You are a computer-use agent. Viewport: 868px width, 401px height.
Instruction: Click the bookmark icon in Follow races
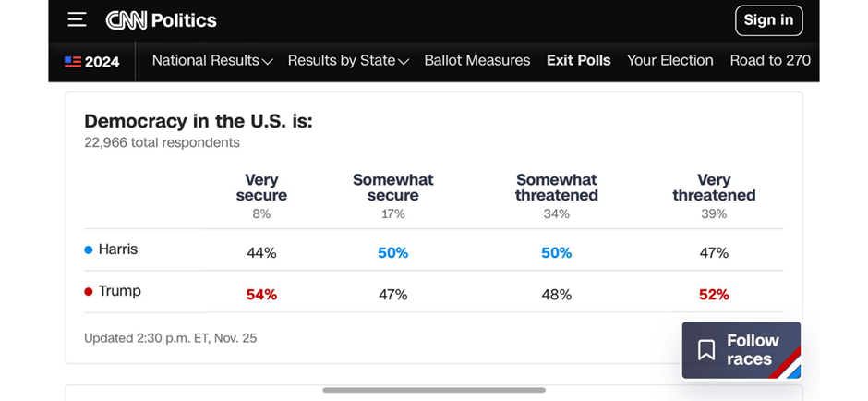pyautogui.click(x=706, y=350)
